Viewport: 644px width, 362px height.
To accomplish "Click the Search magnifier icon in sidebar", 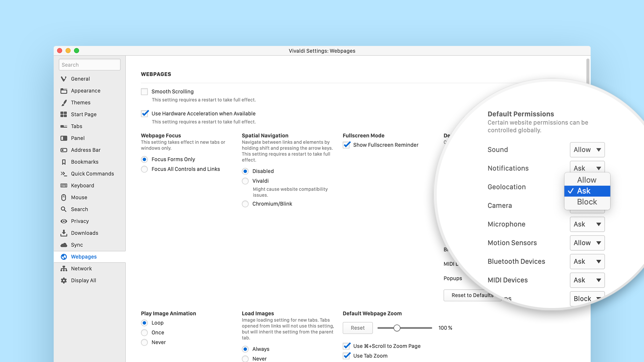I will point(64,209).
